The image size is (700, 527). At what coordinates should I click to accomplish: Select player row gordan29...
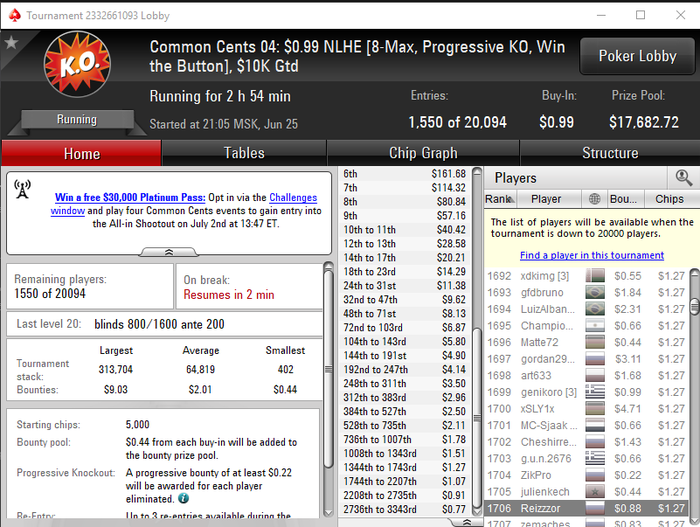pyautogui.click(x=586, y=359)
